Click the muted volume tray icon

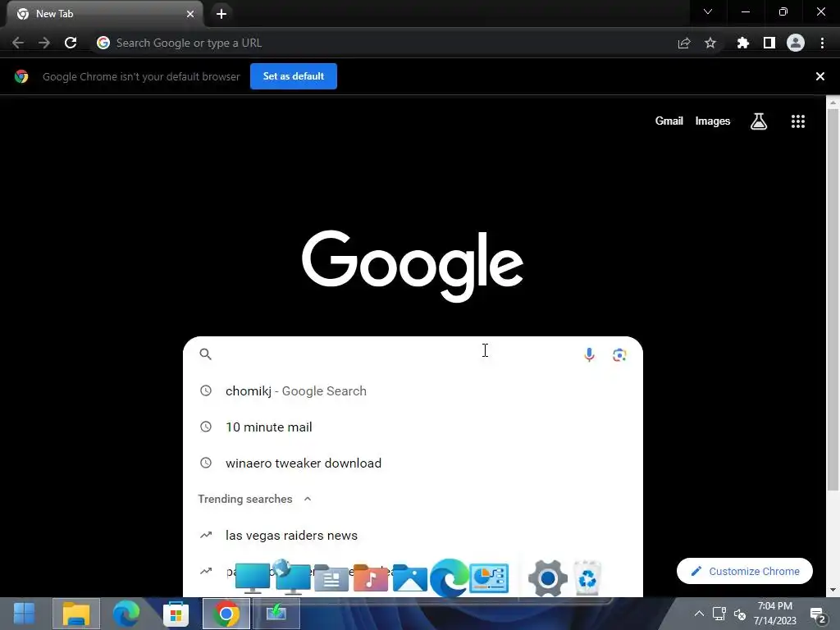[x=740, y=614]
